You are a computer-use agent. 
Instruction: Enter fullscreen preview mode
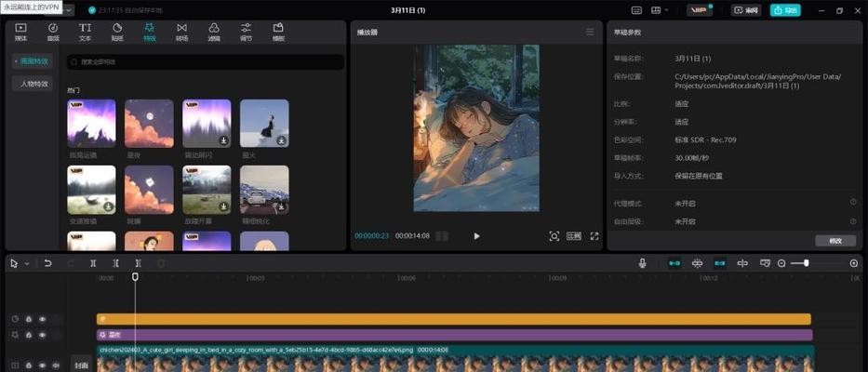click(x=594, y=236)
